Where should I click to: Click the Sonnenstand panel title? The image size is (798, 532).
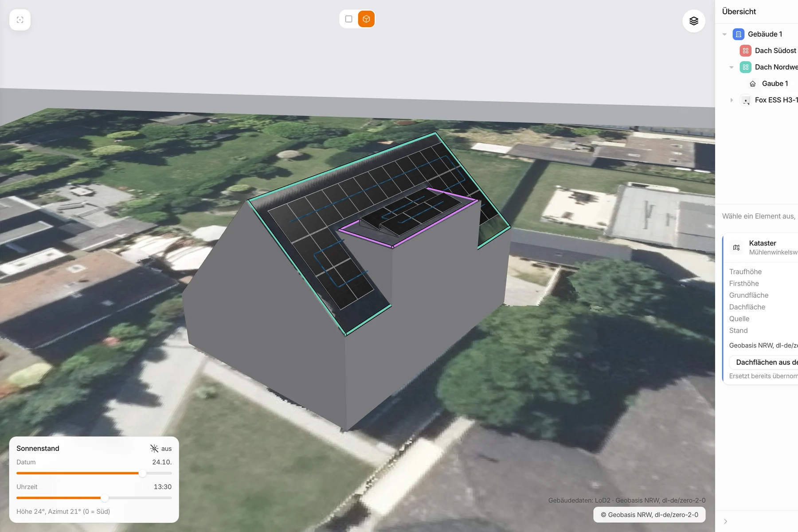(38, 448)
